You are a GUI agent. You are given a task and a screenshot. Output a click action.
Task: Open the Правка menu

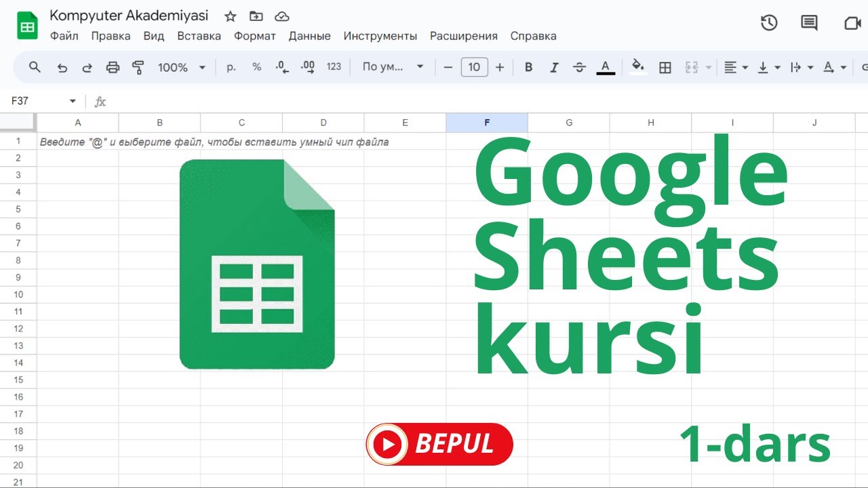click(x=111, y=36)
